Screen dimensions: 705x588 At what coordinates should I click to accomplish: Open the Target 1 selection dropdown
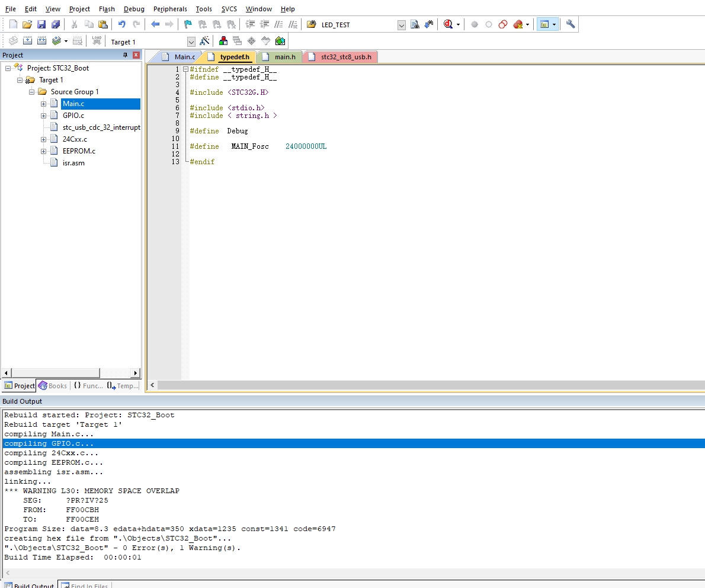(191, 42)
